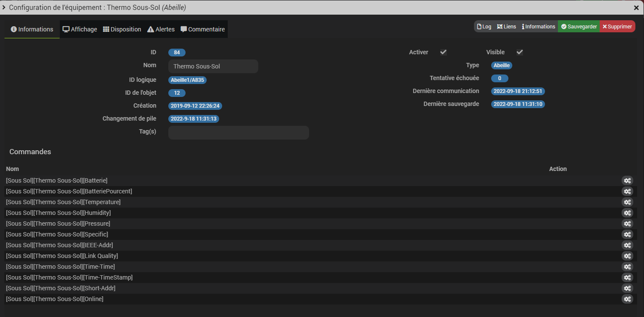
Task: Click the Nom column header
Action: click(x=12, y=169)
